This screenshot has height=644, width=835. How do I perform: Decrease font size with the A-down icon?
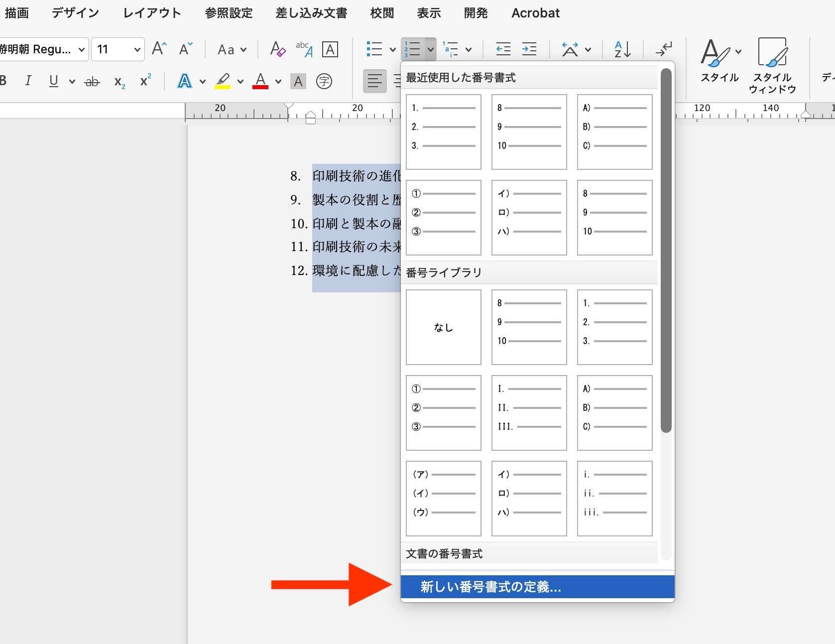click(186, 49)
